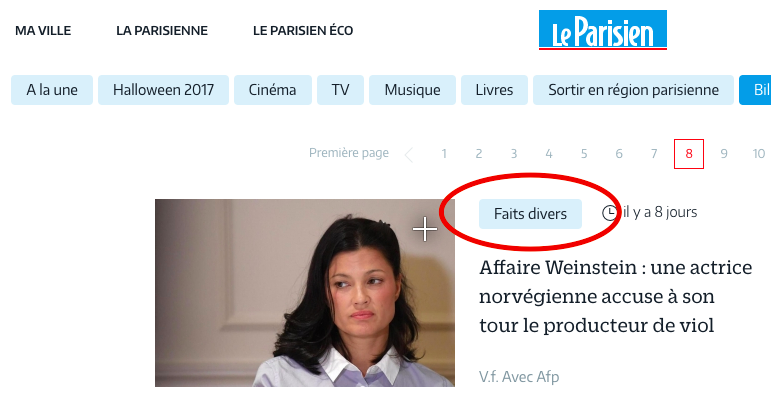Image resolution: width=771 pixels, height=415 pixels.
Task: Select the A la une tab
Action: pyautogui.click(x=52, y=90)
